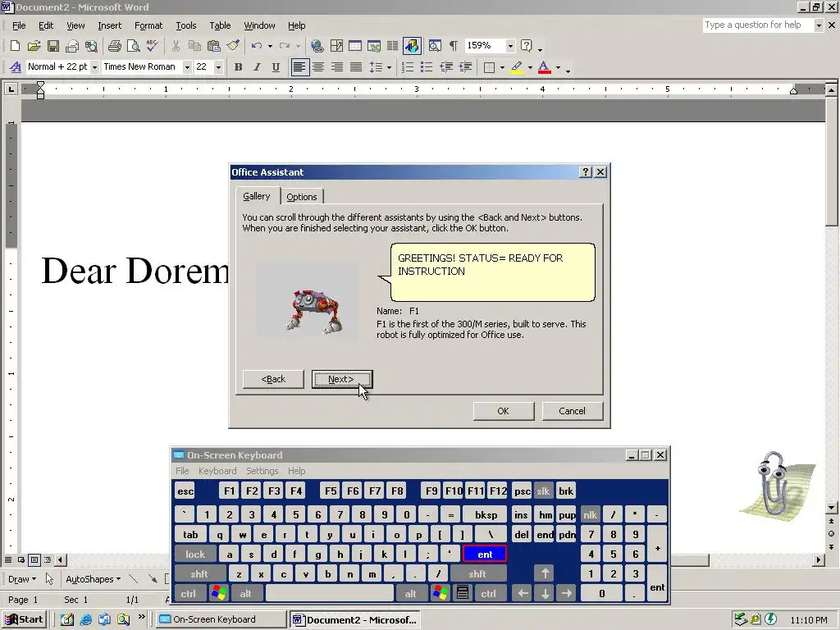Screen dimensions: 840x630
Task: Click the Increase Indent icon
Action: (x=465, y=67)
